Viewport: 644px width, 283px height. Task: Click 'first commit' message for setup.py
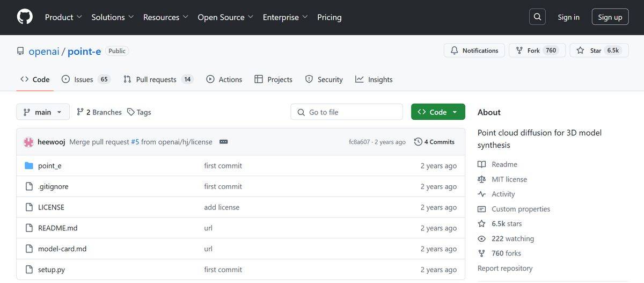223,270
